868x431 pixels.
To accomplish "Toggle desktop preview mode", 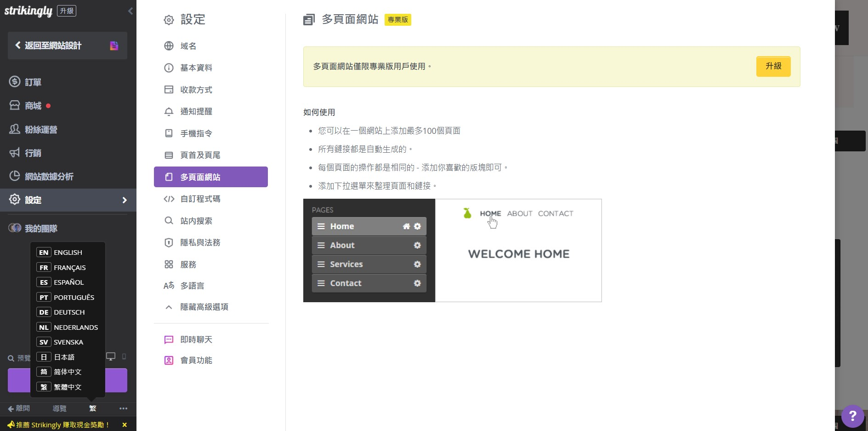I will pyautogui.click(x=110, y=356).
